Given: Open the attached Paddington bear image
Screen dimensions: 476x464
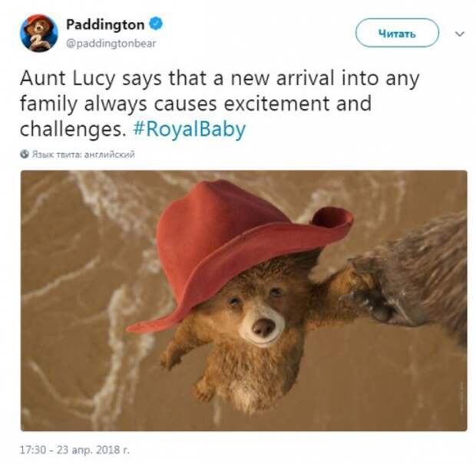Looking at the screenshot, I should tap(244, 300).
